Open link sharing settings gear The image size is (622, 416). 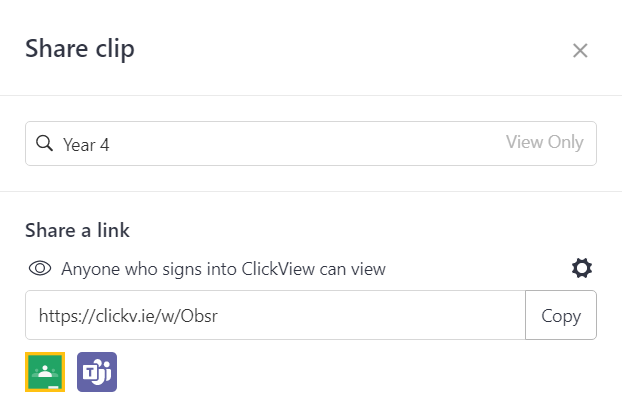click(582, 268)
